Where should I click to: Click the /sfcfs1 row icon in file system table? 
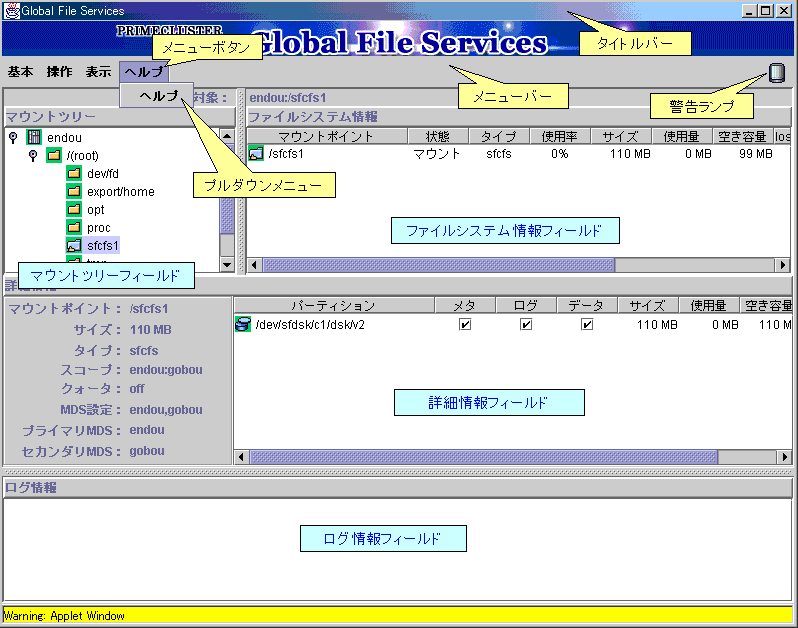pyautogui.click(x=256, y=153)
